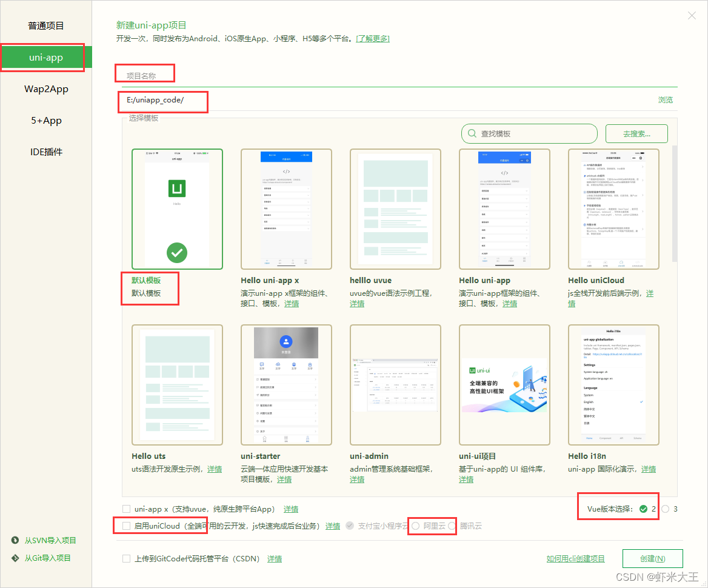Open 详情 link next to 启用uniCloud

(x=333, y=526)
